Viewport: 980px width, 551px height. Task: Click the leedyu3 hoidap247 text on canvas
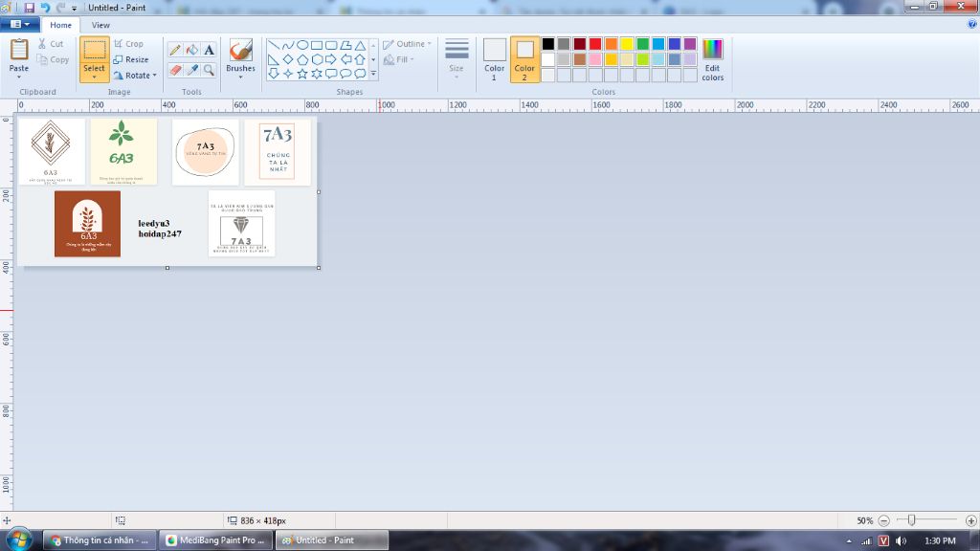[160, 229]
